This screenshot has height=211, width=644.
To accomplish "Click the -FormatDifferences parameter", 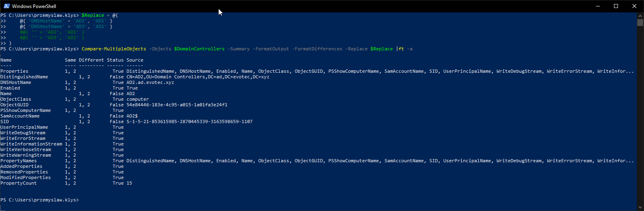I will tap(317, 49).
